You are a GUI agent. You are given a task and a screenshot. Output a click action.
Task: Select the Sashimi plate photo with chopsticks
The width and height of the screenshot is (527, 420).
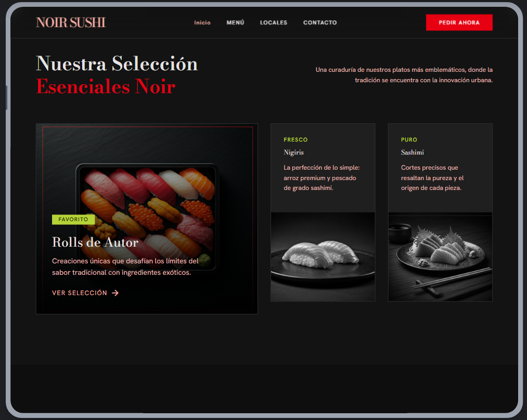(x=440, y=257)
